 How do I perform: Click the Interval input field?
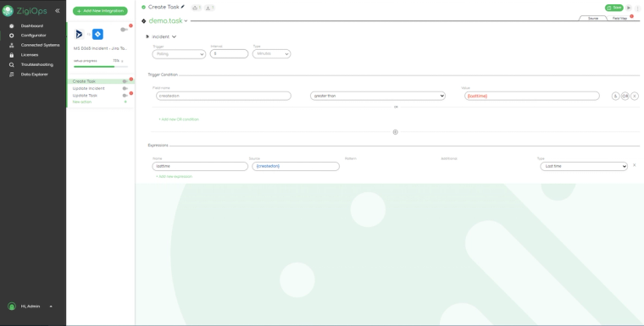229,54
